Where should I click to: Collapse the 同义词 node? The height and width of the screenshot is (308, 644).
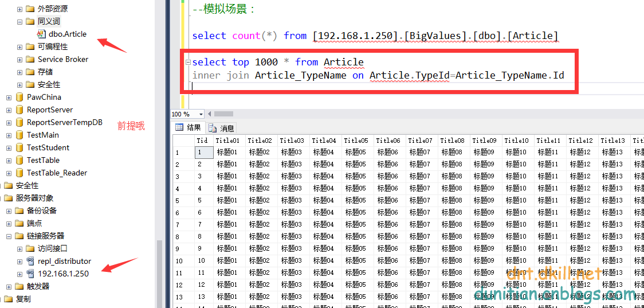click(x=19, y=21)
